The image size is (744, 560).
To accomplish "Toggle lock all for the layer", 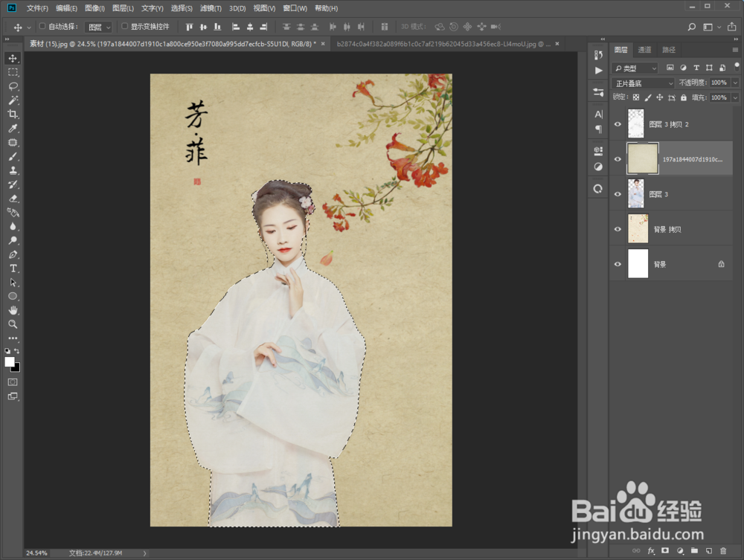I will pyautogui.click(x=684, y=97).
